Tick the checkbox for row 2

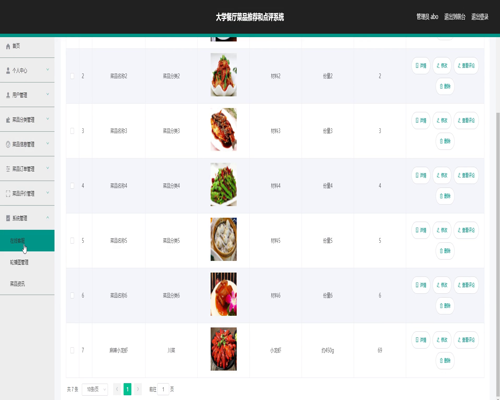[72, 76]
